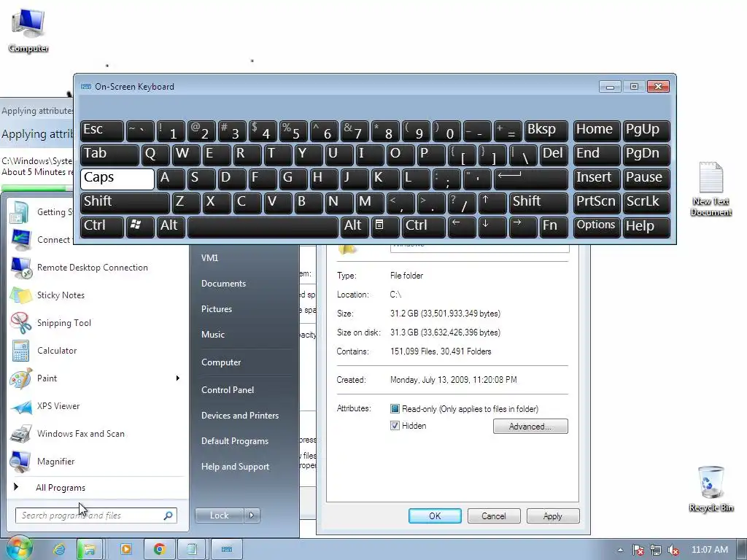Viewport: 747px width, 560px height.
Task: Select the New Text Document desktop icon
Action: [x=711, y=189]
